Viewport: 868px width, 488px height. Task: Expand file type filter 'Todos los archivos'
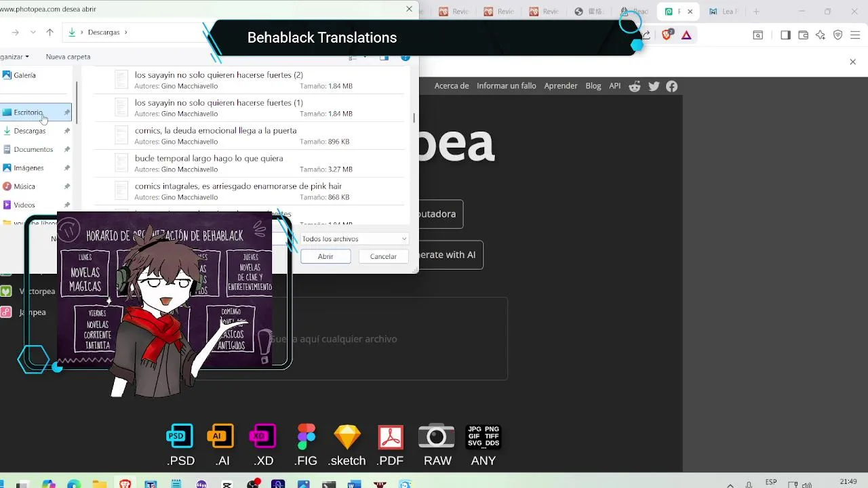click(354, 239)
